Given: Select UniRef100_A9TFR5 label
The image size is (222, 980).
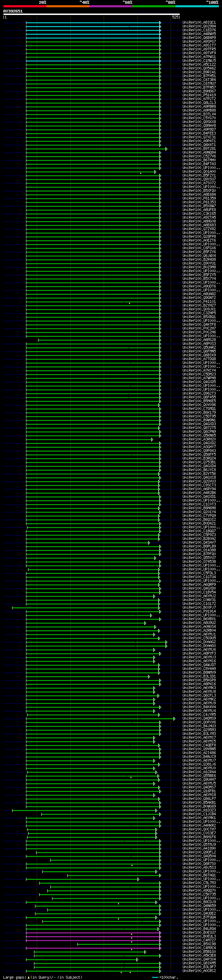Looking at the screenshot, I should click(199, 49).
